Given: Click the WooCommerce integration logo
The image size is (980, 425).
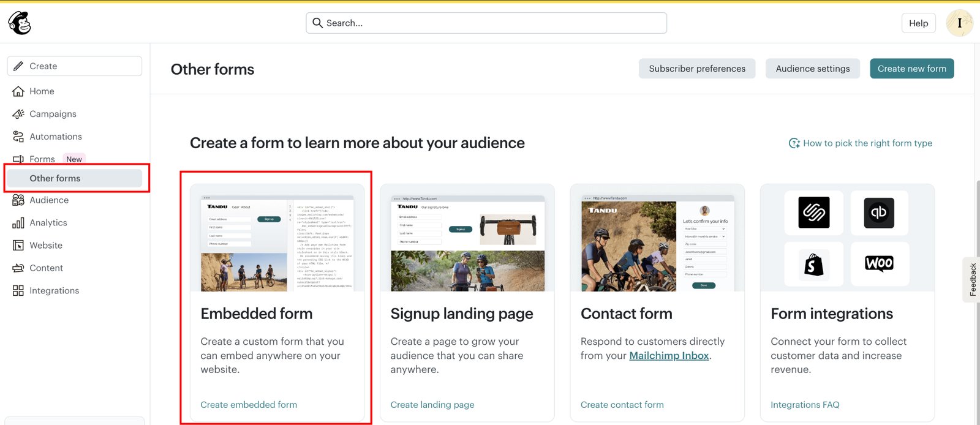Looking at the screenshot, I should 879,263.
